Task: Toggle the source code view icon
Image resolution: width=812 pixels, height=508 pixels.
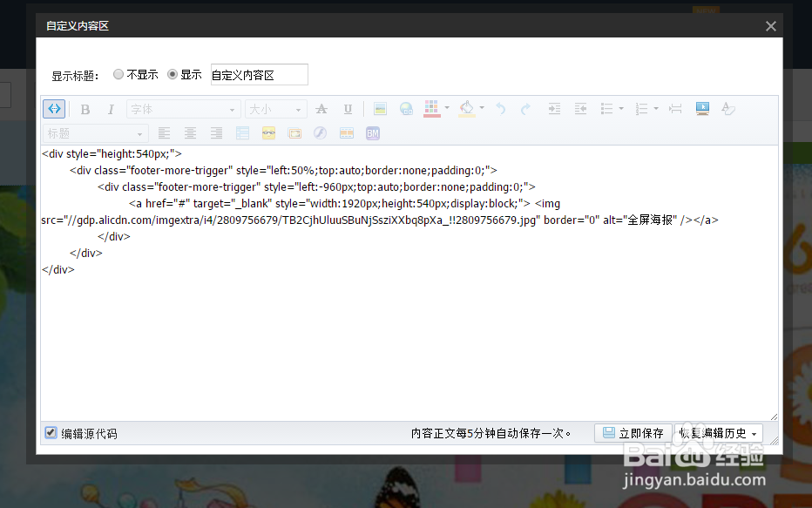Action: click(54, 109)
